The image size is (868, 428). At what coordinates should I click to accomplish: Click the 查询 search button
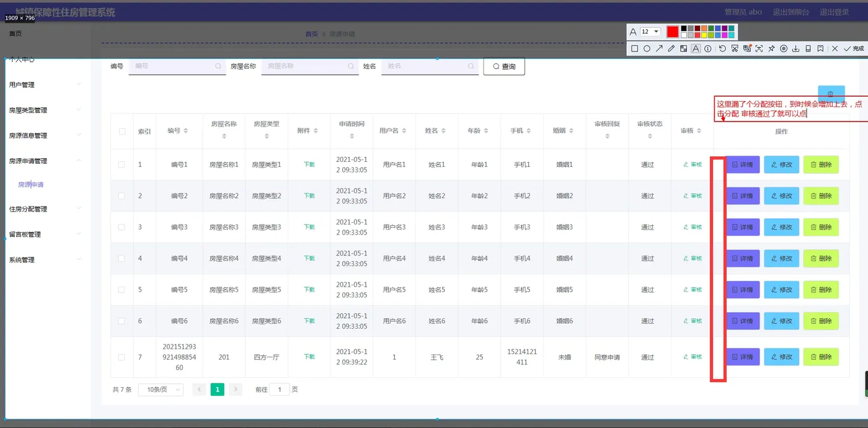[504, 66]
